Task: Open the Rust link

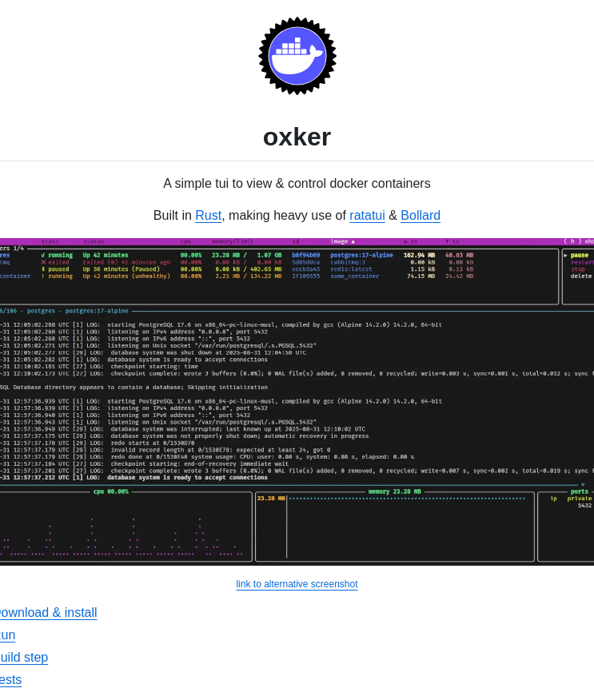Action: (x=208, y=216)
